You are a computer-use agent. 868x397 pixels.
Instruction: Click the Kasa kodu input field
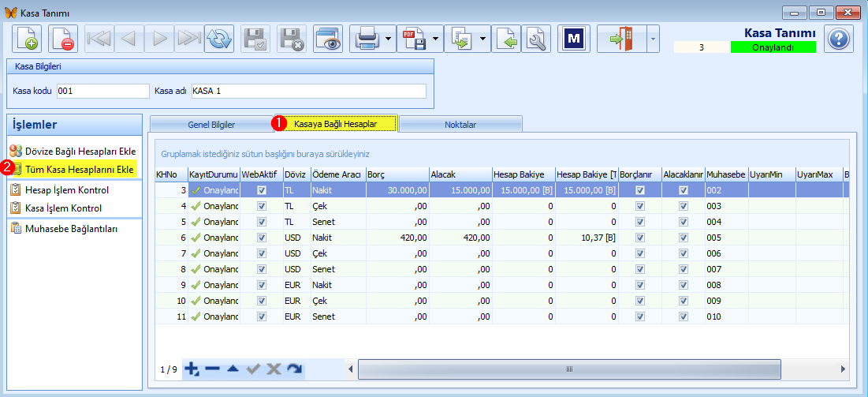(103, 91)
